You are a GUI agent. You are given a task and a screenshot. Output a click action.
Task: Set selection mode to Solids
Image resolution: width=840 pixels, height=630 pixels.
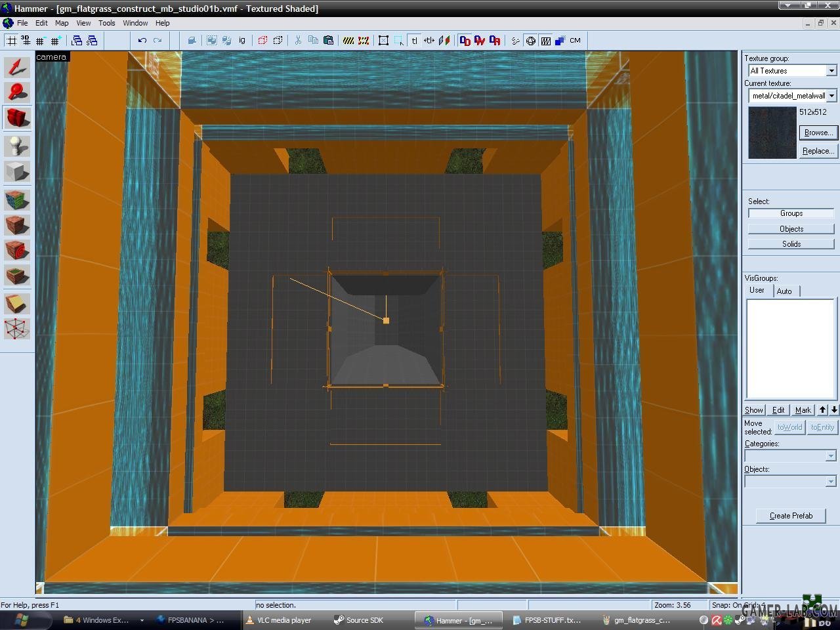tap(791, 244)
